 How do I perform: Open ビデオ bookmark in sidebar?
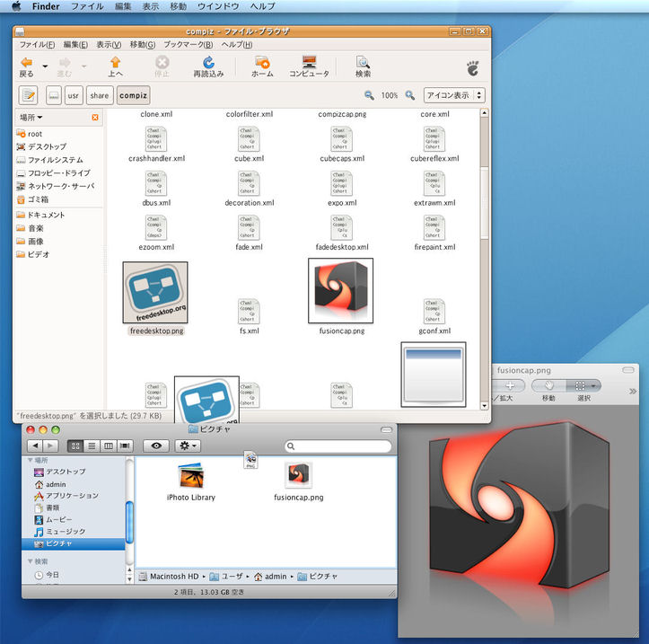[x=32, y=254]
